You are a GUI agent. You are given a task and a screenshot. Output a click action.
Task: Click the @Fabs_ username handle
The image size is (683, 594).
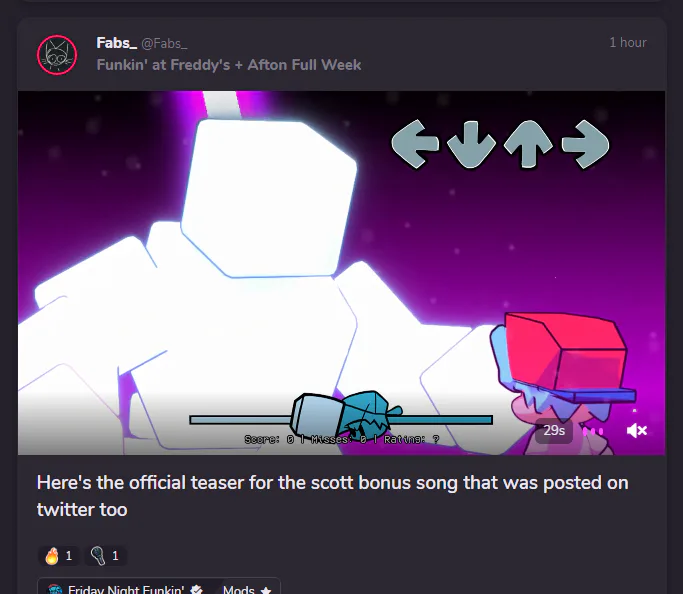pyautogui.click(x=164, y=43)
